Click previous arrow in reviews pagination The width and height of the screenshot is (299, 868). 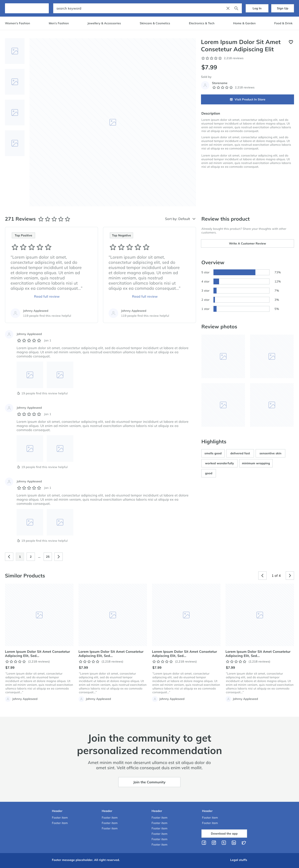[x=9, y=557]
